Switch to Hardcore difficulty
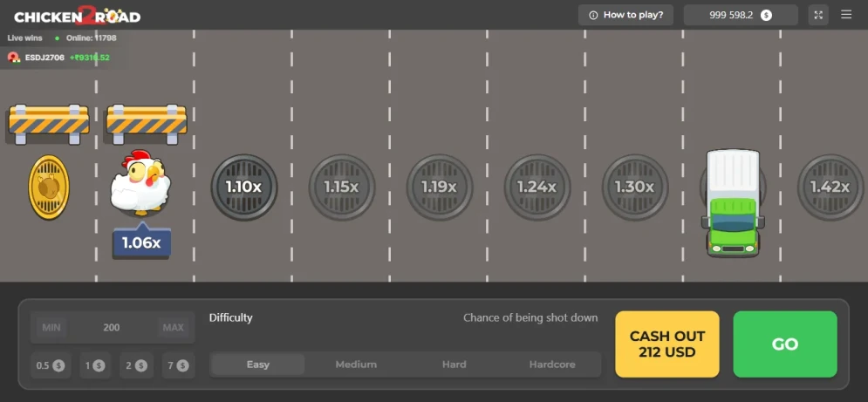 coord(552,365)
